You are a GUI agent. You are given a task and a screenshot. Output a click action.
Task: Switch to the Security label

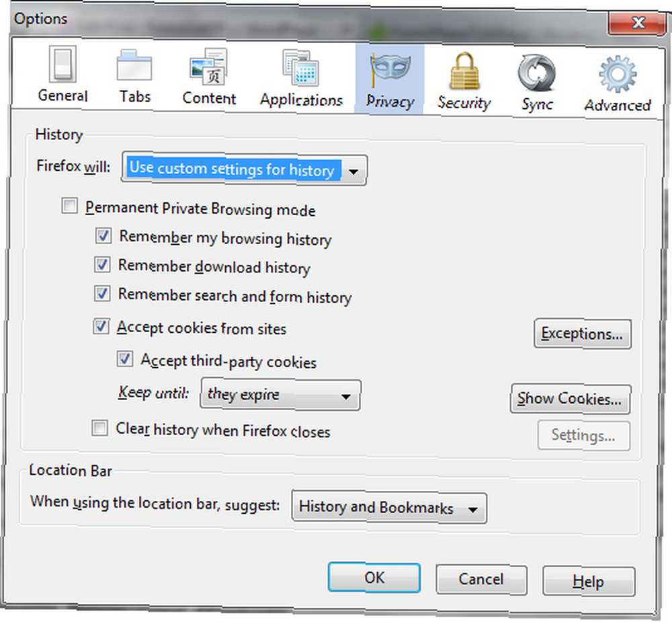(x=464, y=103)
